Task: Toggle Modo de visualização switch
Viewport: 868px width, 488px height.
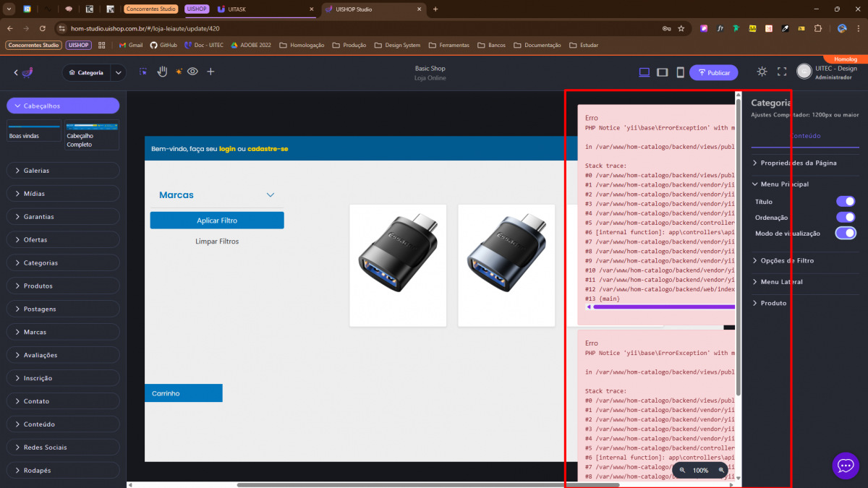Action: [846, 233]
